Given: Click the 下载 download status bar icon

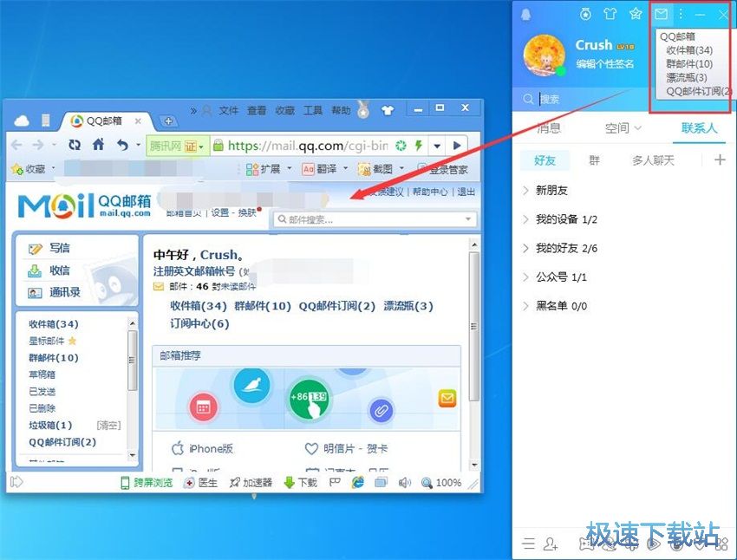Looking at the screenshot, I should point(301,483).
